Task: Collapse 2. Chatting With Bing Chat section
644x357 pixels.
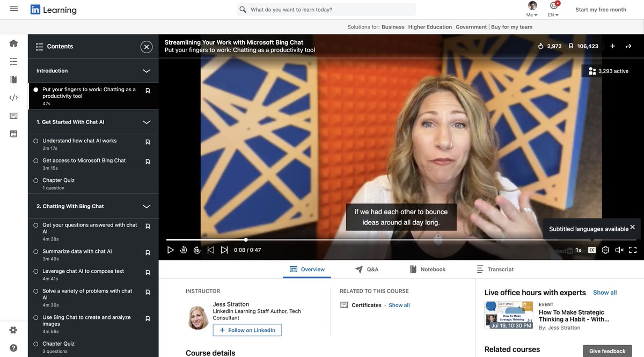Action: 147,206
